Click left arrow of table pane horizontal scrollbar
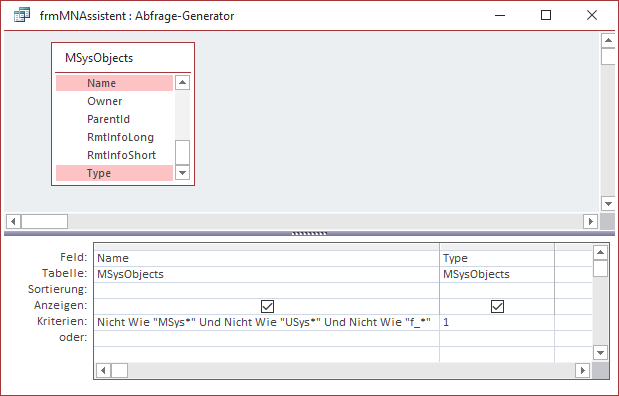 (x=13, y=221)
